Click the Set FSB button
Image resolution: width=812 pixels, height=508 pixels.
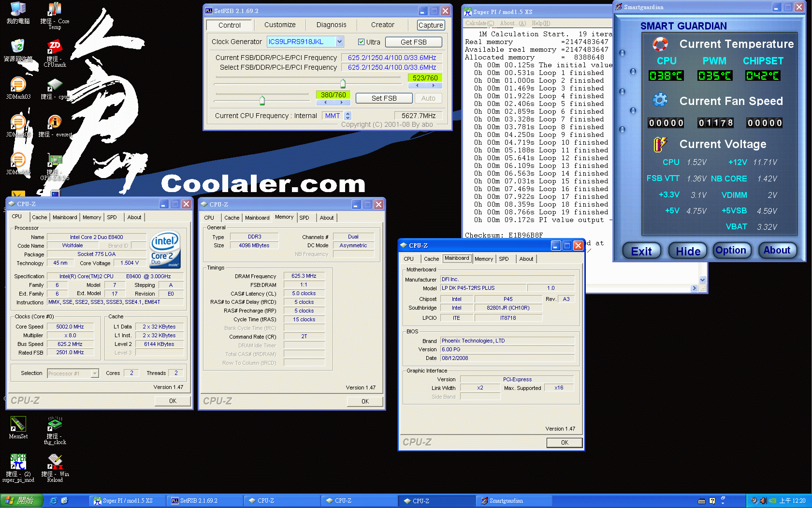384,98
